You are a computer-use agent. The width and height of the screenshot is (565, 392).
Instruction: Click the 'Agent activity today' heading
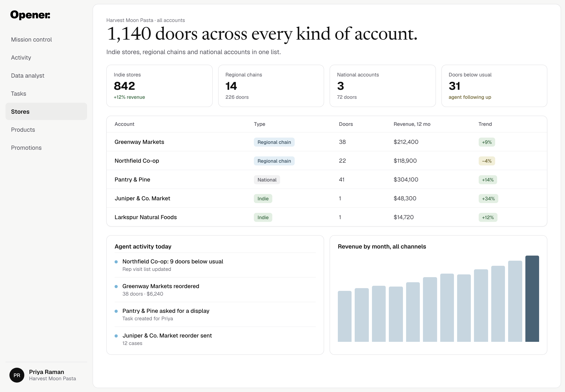coord(143,246)
